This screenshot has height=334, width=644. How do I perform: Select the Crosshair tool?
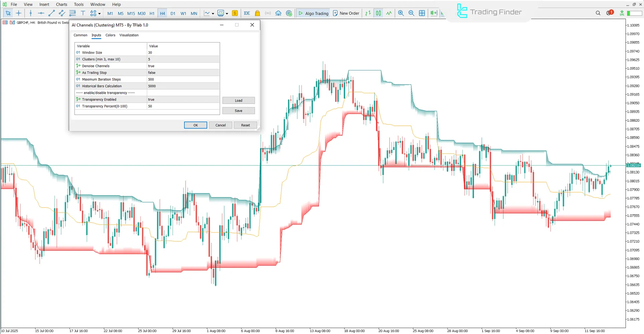click(18, 13)
